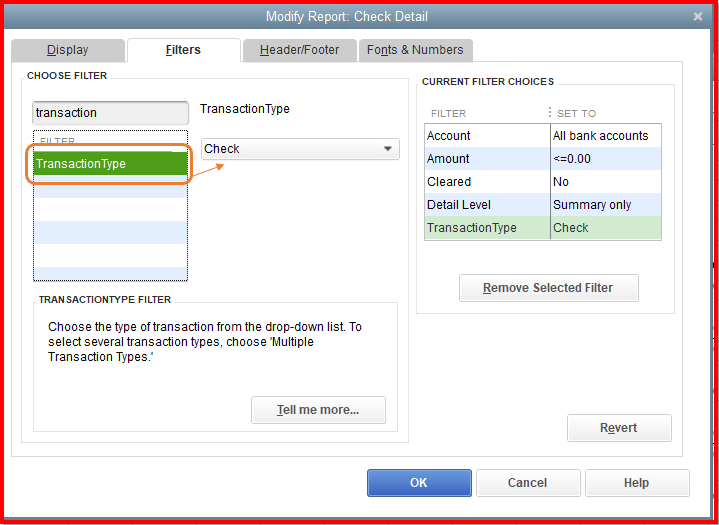Open the Header/Footer tab

coord(299,50)
